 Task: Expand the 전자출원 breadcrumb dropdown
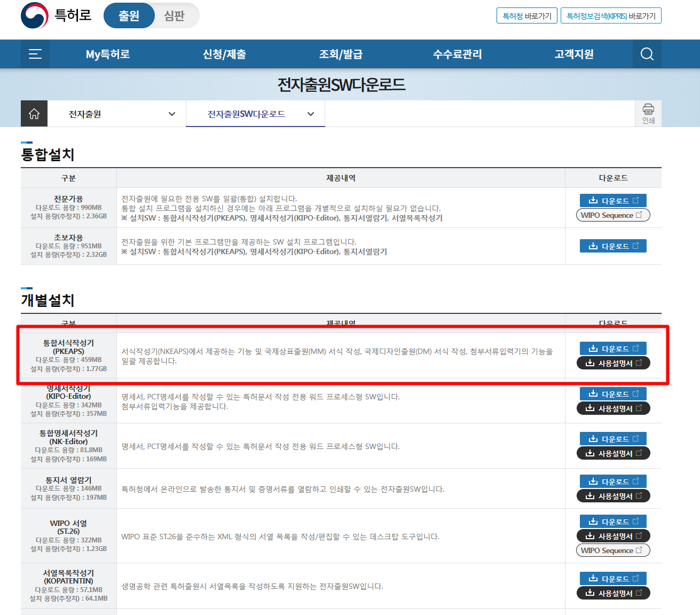[117, 114]
